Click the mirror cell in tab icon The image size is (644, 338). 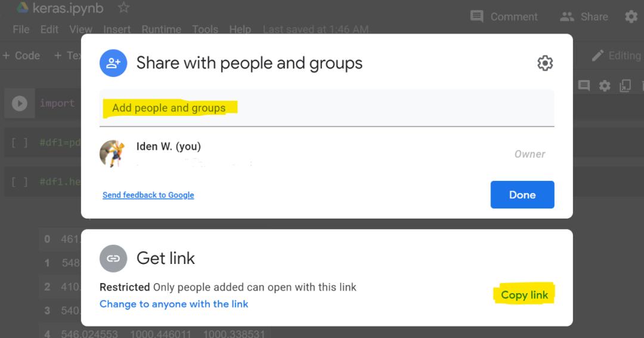[x=625, y=86]
